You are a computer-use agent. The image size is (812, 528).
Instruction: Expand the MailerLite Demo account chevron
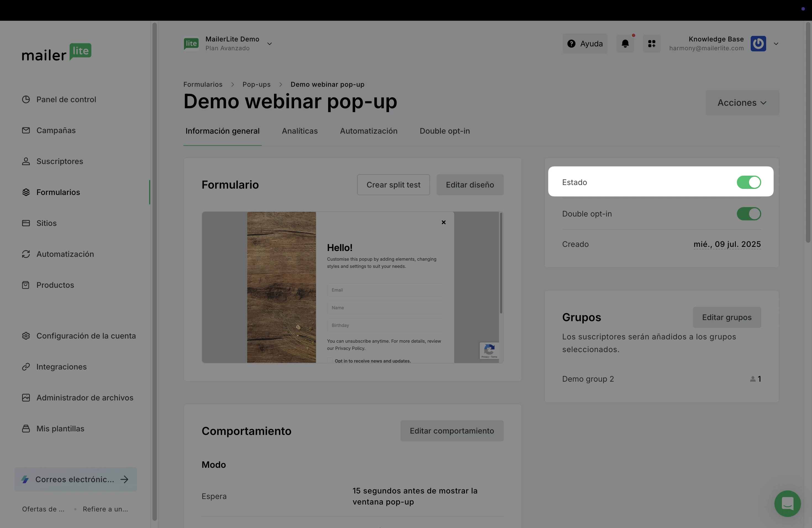(269, 44)
